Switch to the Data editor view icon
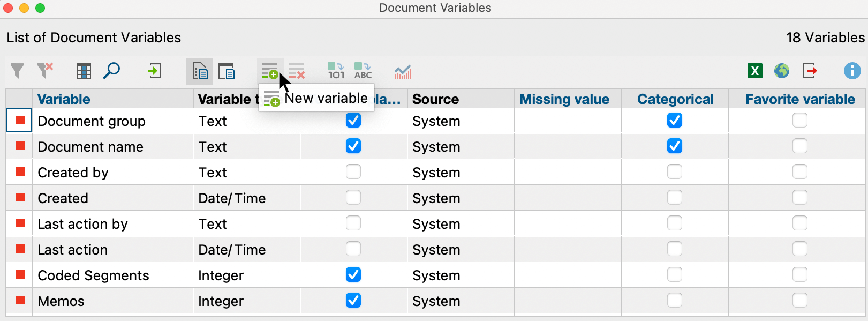This screenshot has width=868, height=321. pos(227,71)
